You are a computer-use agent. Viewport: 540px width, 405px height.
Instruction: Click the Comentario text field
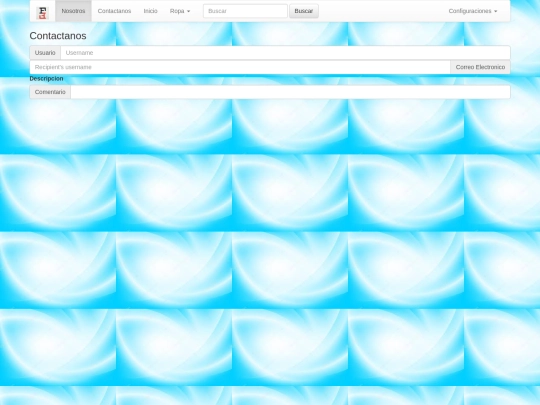coord(290,92)
